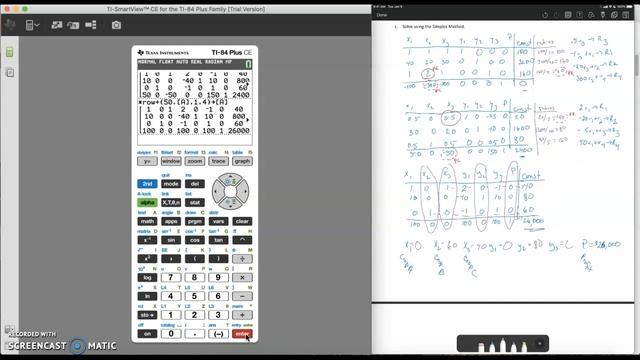Viewport: 640px width, 360px height.
Task: Click the second transfer toolbar icon
Action: [x=73, y=25]
